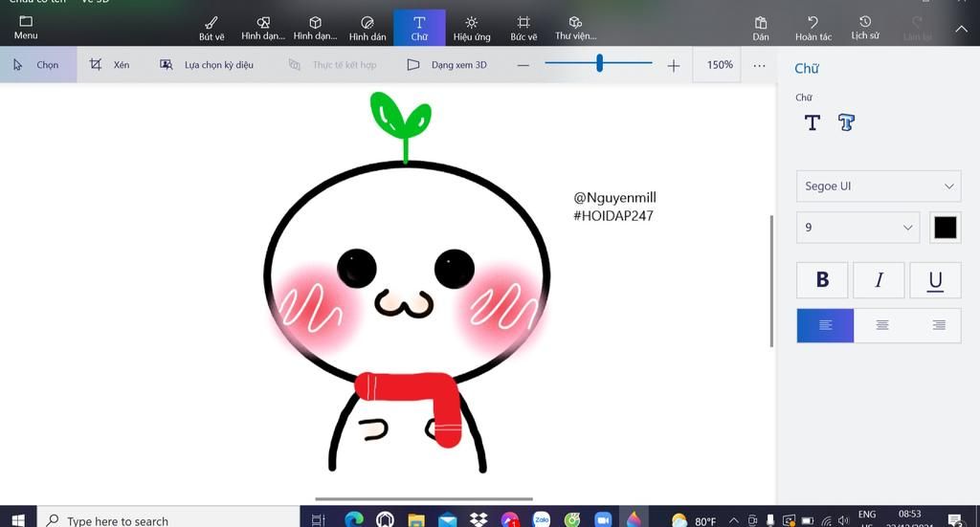The width and height of the screenshot is (980, 527).
Task: Open Lịch sử history
Action: [865, 28]
